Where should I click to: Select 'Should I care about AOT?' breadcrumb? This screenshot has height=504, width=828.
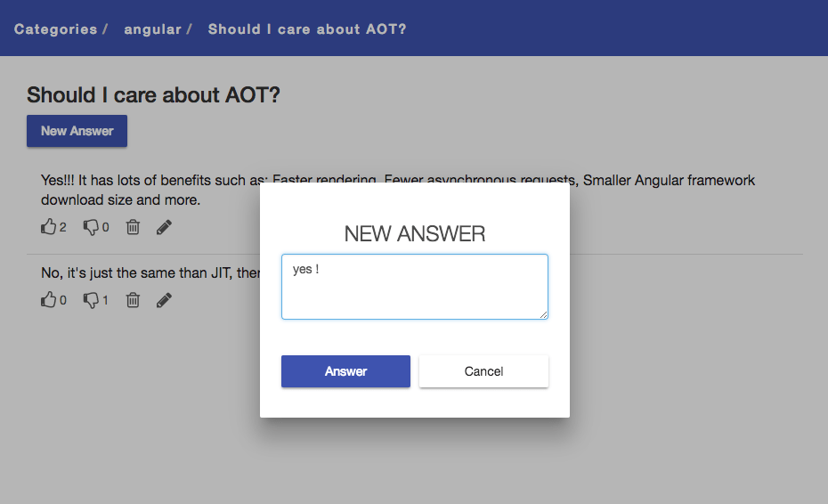pos(307,29)
